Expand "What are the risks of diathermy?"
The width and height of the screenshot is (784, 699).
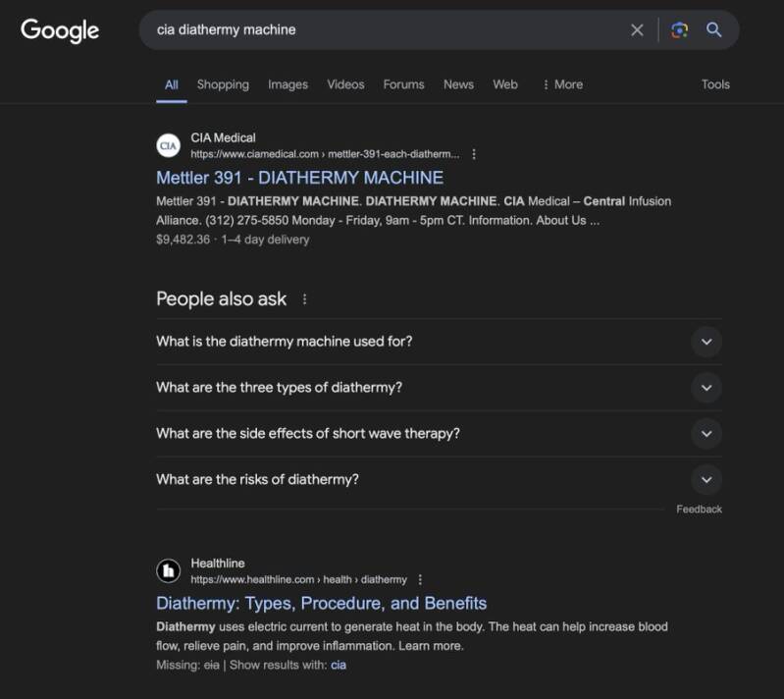pos(706,480)
